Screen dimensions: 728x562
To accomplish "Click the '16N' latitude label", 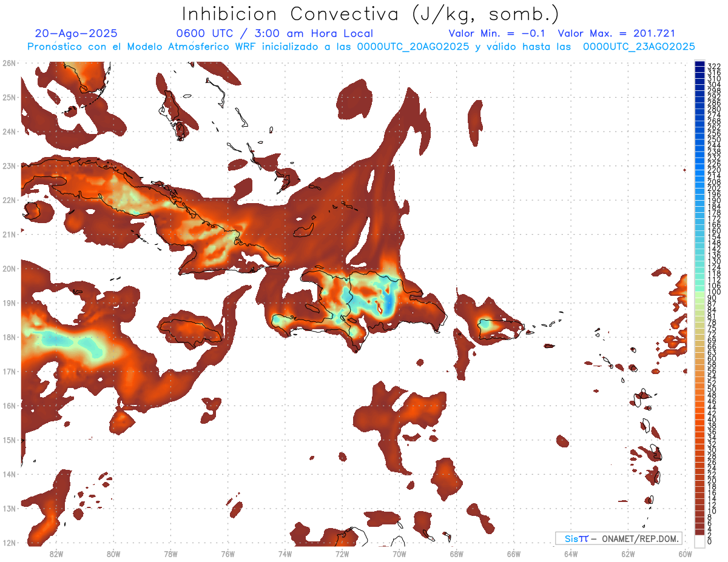I will pyautogui.click(x=9, y=406).
